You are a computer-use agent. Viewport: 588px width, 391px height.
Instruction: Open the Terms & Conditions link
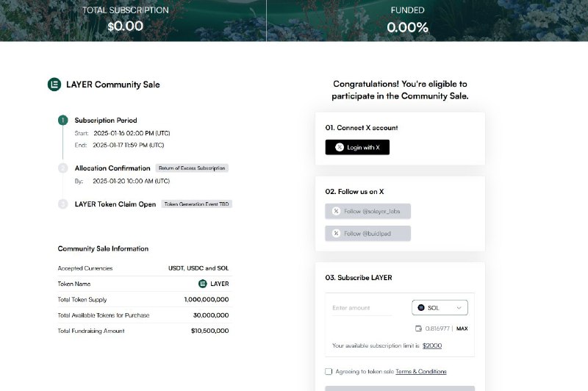pyautogui.click(x=420, y=371)
